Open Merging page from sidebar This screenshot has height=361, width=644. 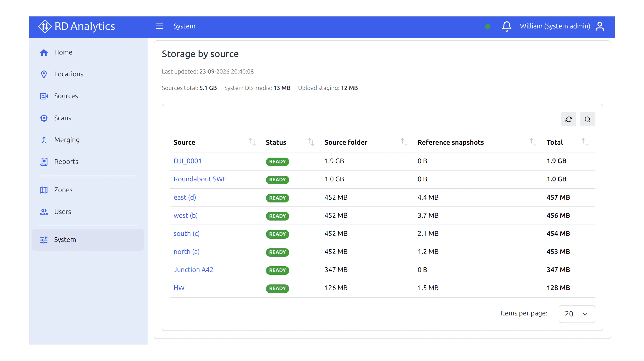point(88,140)
